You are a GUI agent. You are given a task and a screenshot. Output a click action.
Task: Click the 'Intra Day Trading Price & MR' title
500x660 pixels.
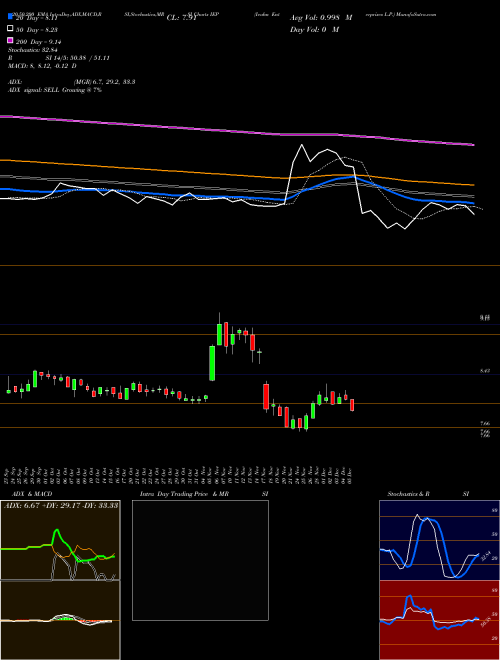(184, 494)
